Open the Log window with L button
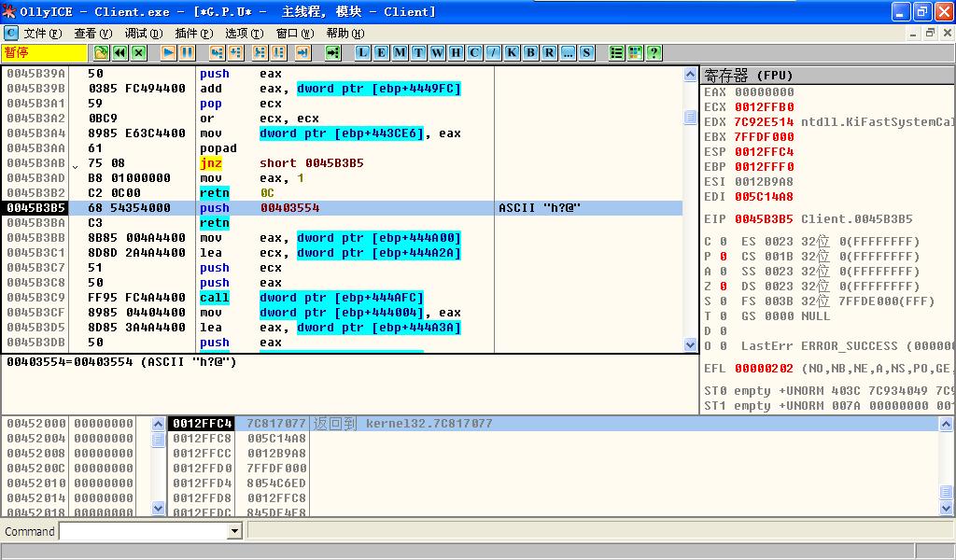The image size is (956, 560). [x=362, y=53]
